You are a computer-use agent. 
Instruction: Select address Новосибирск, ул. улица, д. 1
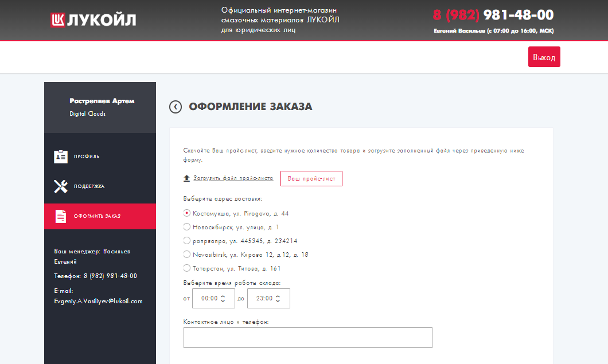186,227
